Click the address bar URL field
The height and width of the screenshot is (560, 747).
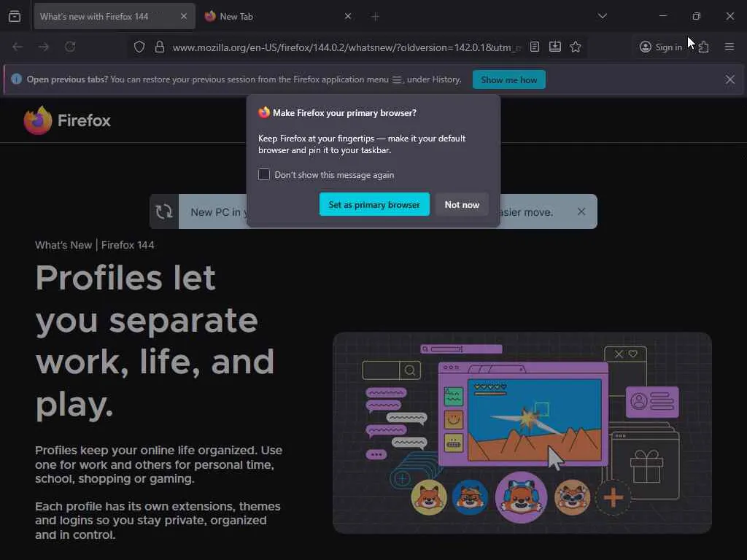(x=347, y=47)
